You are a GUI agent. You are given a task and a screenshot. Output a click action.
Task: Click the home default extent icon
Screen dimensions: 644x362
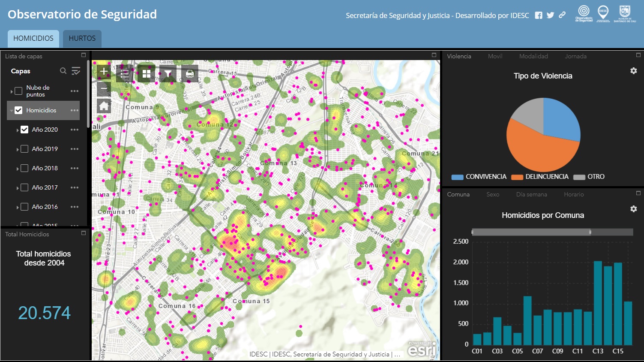tap(103, 105)
